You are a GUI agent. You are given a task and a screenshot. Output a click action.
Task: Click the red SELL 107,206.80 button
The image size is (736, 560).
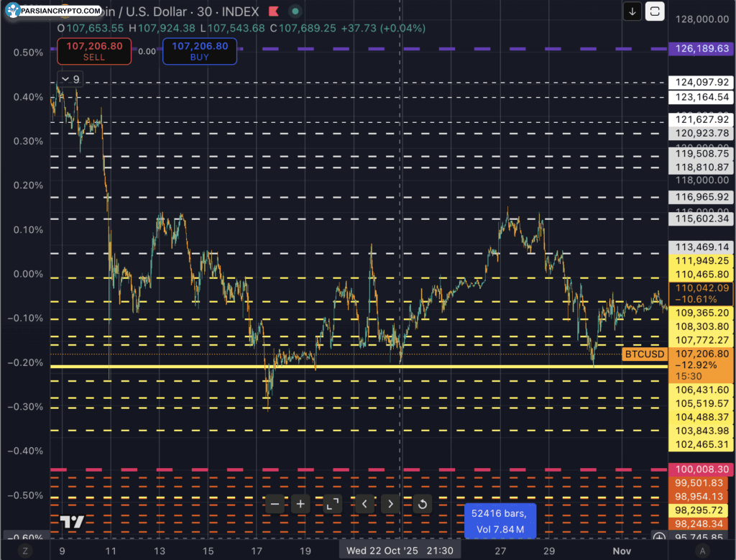tap(94, 51)
